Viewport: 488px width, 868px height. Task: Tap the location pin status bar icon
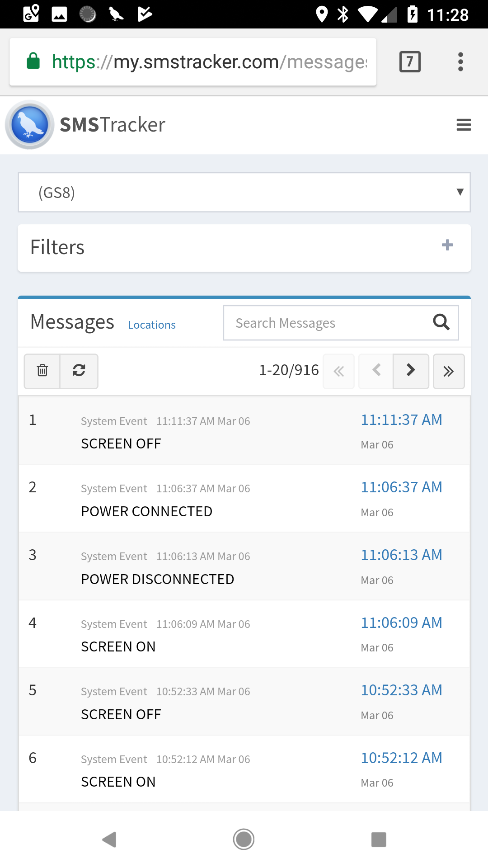point(322,14)
